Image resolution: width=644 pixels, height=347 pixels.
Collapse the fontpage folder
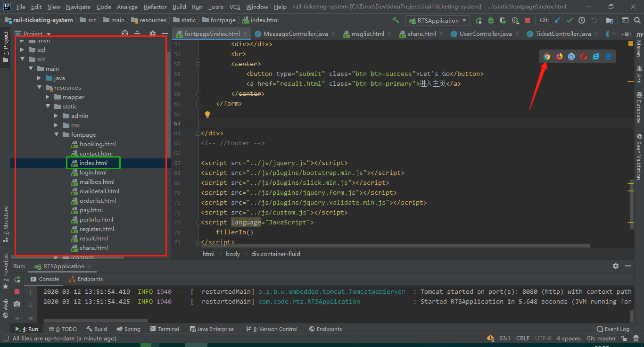(x=56, y=135)
